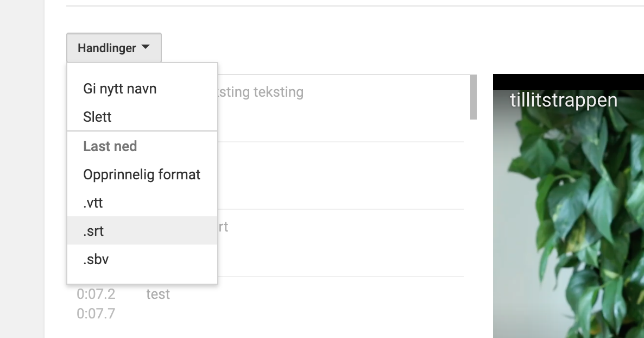Select the caption row ending in rt
Viewport: 644px width, 338px height.
[341, 242]
